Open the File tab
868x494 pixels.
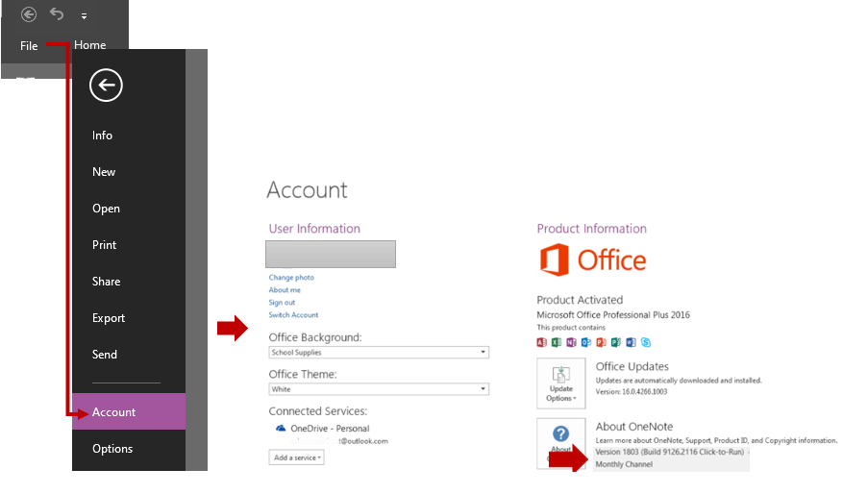click(29, 46)
